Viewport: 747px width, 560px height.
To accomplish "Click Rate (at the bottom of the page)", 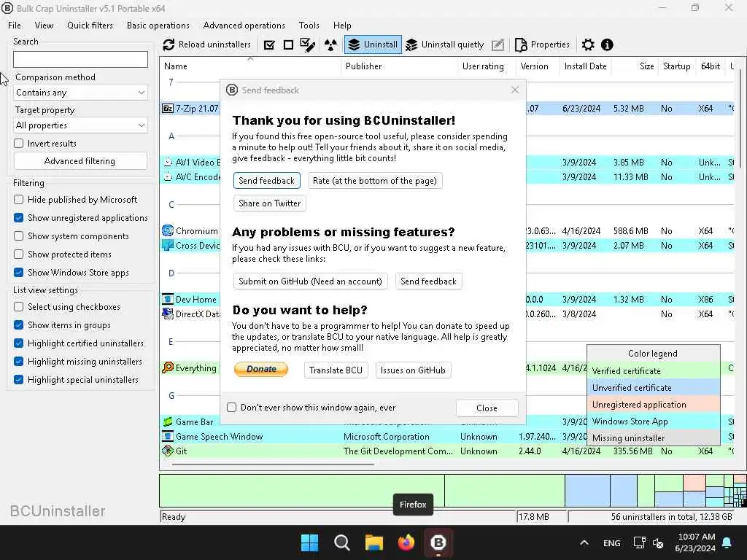I will tap(375, 181).
